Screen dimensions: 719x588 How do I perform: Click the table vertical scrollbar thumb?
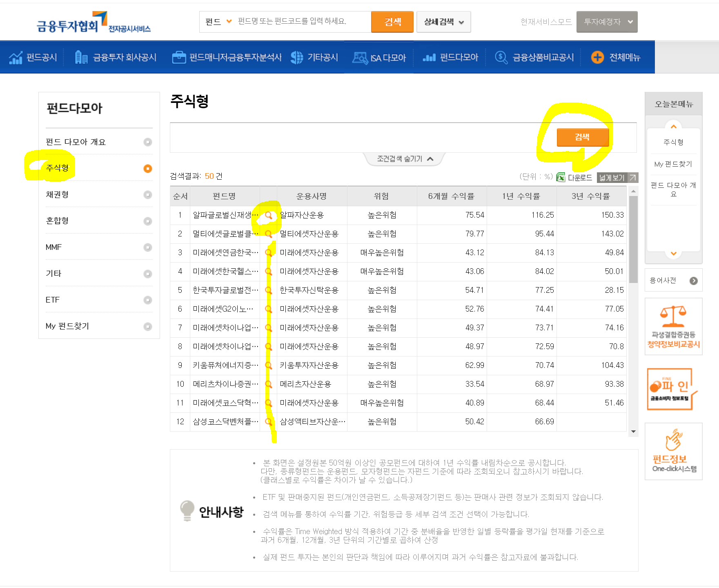[x=633, y=240]
